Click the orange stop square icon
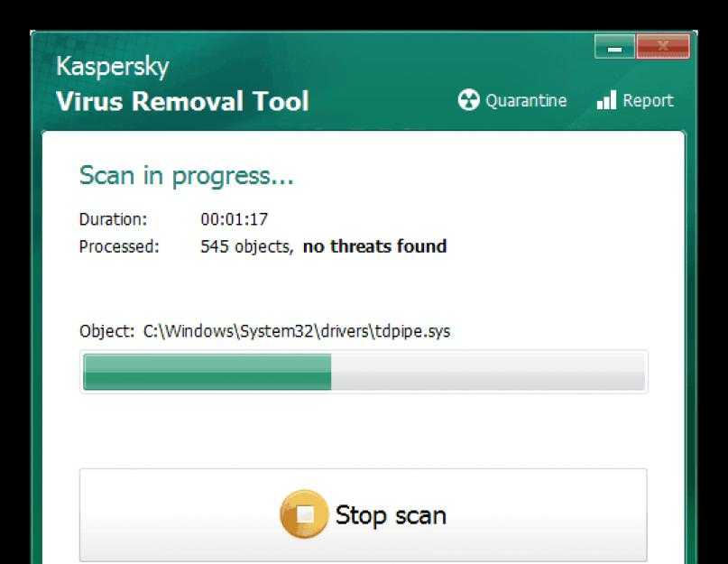This screenshot has height=564, width=728. (x=304, y=514)
